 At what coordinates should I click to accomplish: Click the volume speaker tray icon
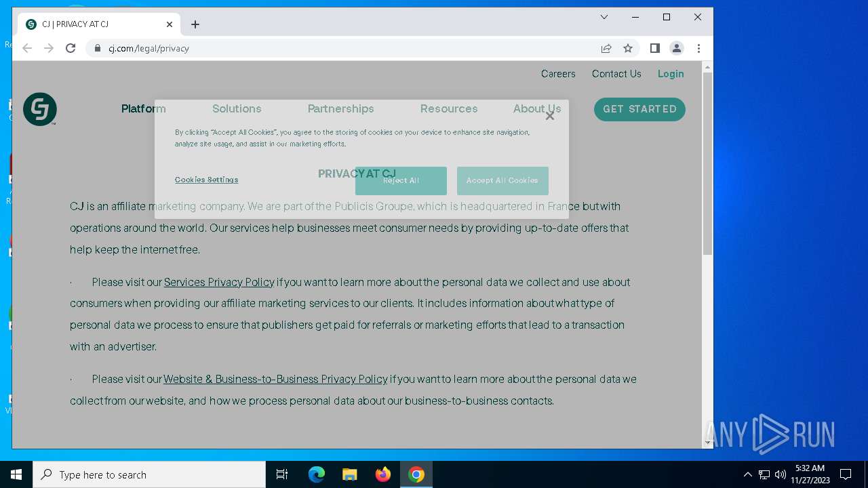pos(781,474)
